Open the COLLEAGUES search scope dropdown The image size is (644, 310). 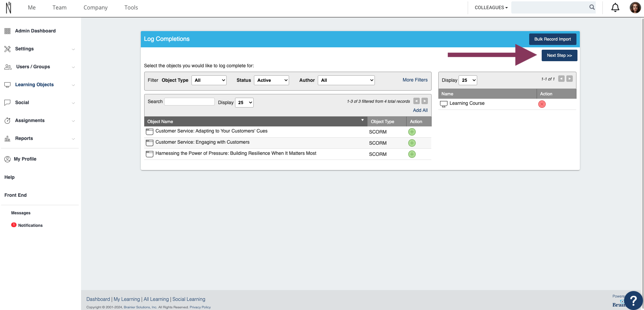click(x=491, y=7)
